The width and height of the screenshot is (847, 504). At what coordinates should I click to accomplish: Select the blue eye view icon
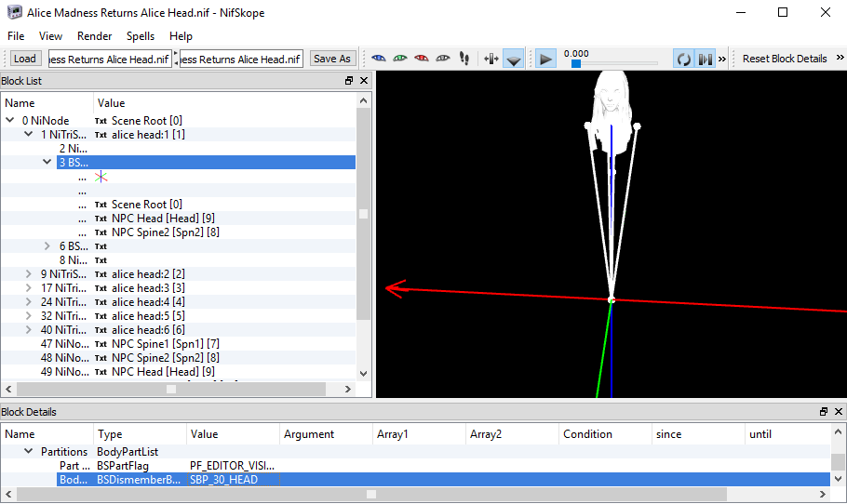pos(379,59)
